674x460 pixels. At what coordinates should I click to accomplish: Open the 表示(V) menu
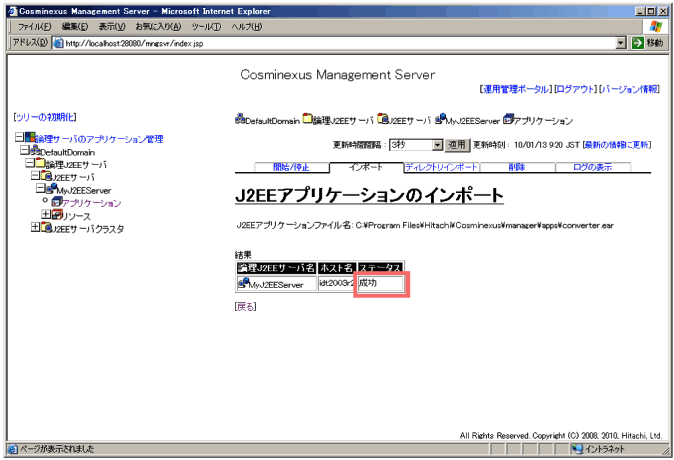112,27
